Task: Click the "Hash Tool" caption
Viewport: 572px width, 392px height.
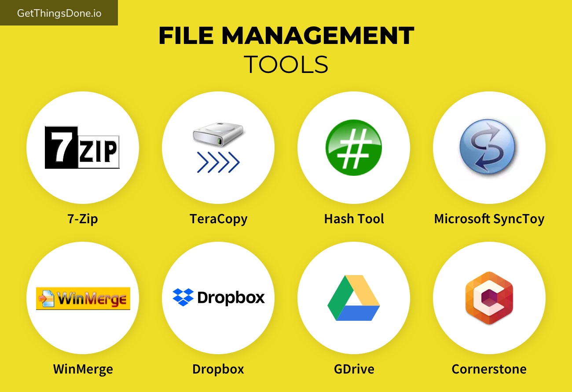Action: [x=354, y=219]
